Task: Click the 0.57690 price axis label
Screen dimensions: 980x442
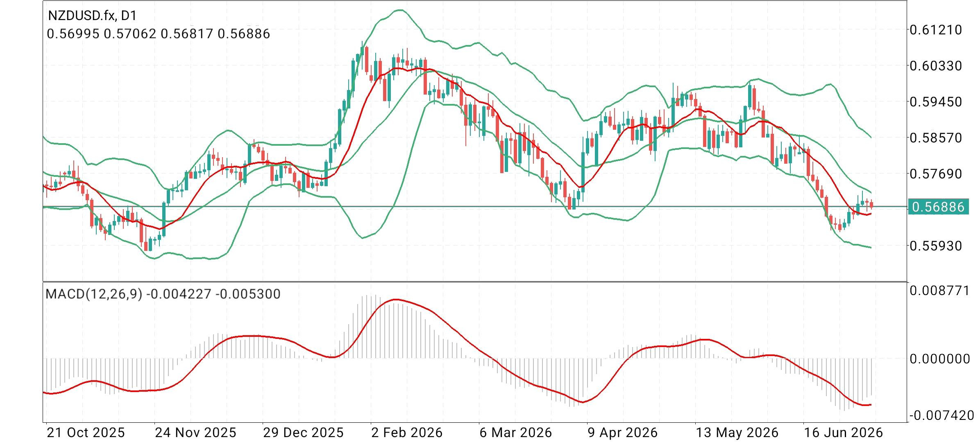Action: [x=936, y=174]
